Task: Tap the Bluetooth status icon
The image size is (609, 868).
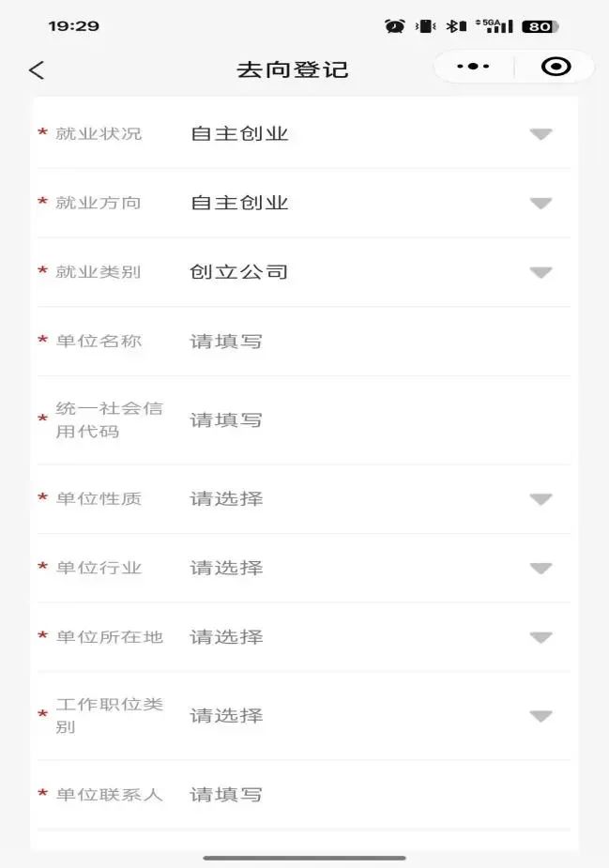Action: (x=457, y=26)
